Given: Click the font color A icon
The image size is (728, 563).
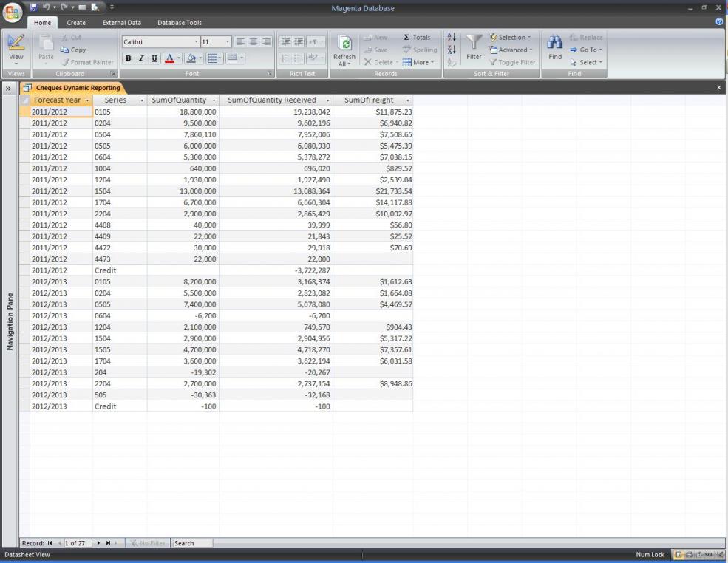Looking at the screenshot, I should tap(169, 58).
